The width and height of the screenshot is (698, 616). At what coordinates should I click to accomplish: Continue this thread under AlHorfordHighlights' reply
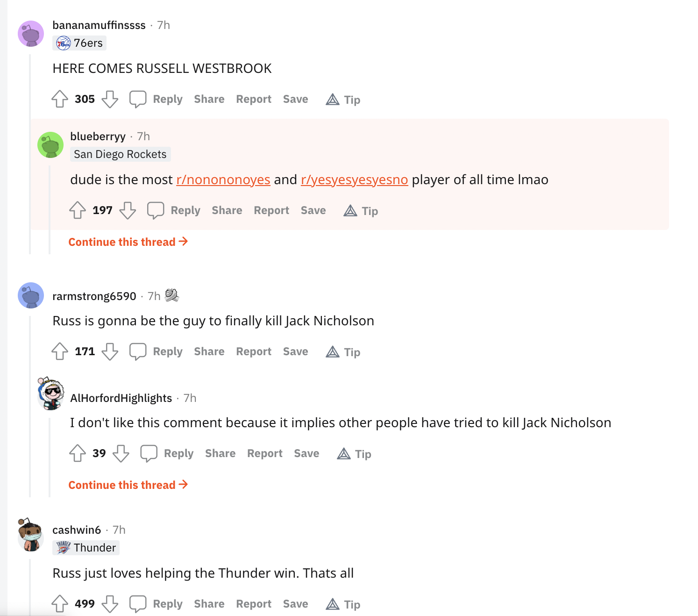[128, 485]
